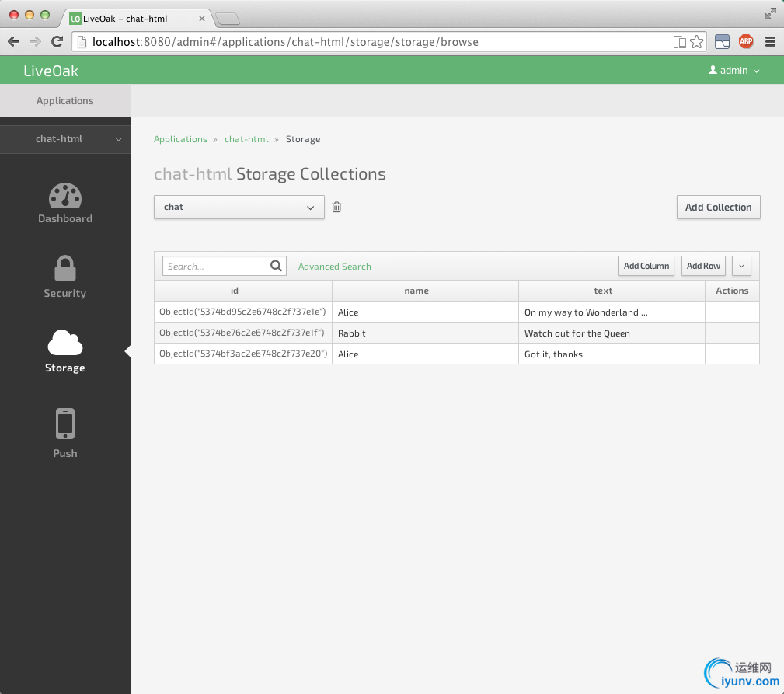Image resolution: width=784 pixels, height=694 pixels.
Task: Click the id column header
Action: tap(243, 291)
